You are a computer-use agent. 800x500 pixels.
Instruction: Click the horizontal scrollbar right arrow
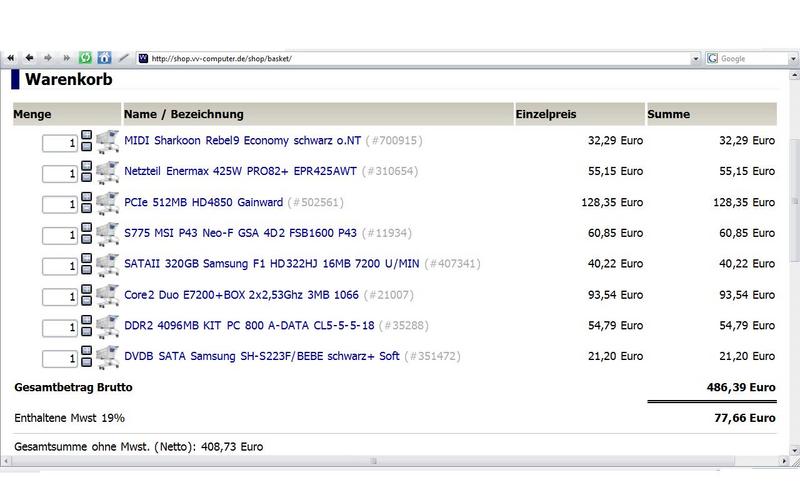click(784, 461)
